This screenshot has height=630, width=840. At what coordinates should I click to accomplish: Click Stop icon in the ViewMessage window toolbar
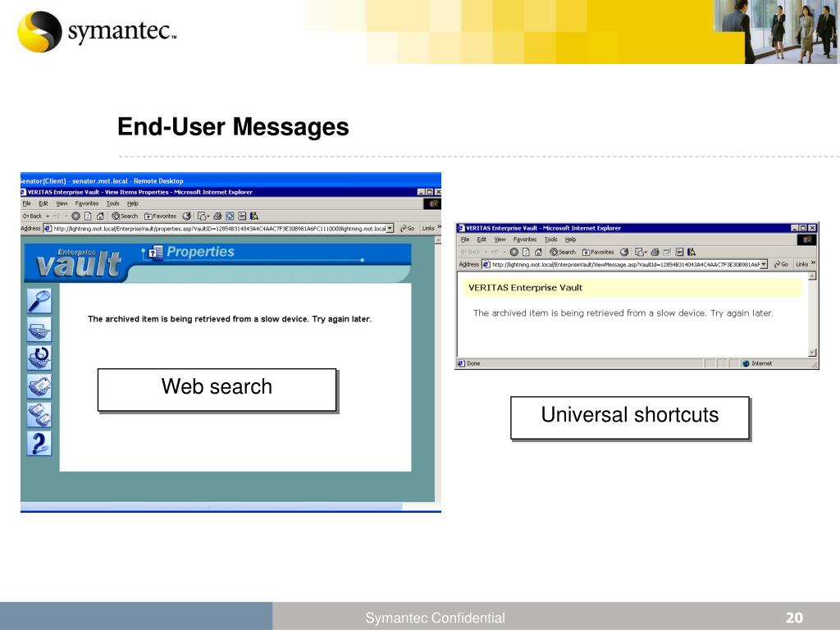[x=514, y=252]
